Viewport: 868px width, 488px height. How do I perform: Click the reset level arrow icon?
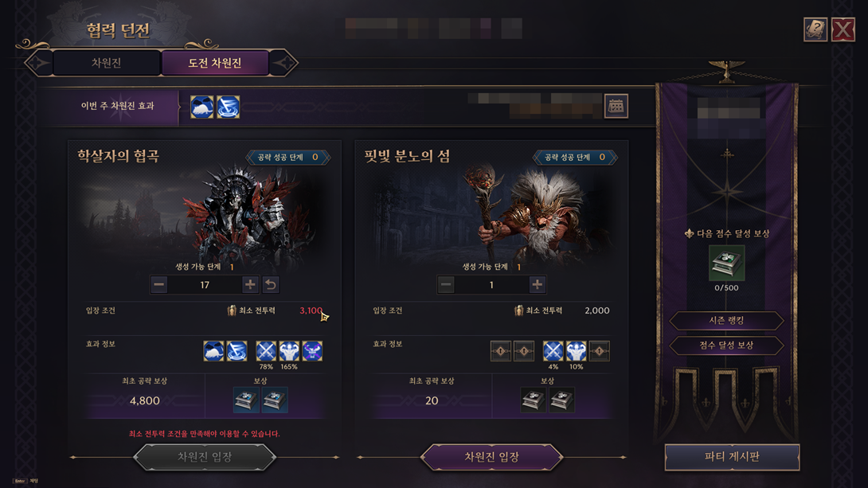pyautogui.click(x=271, y=285)
